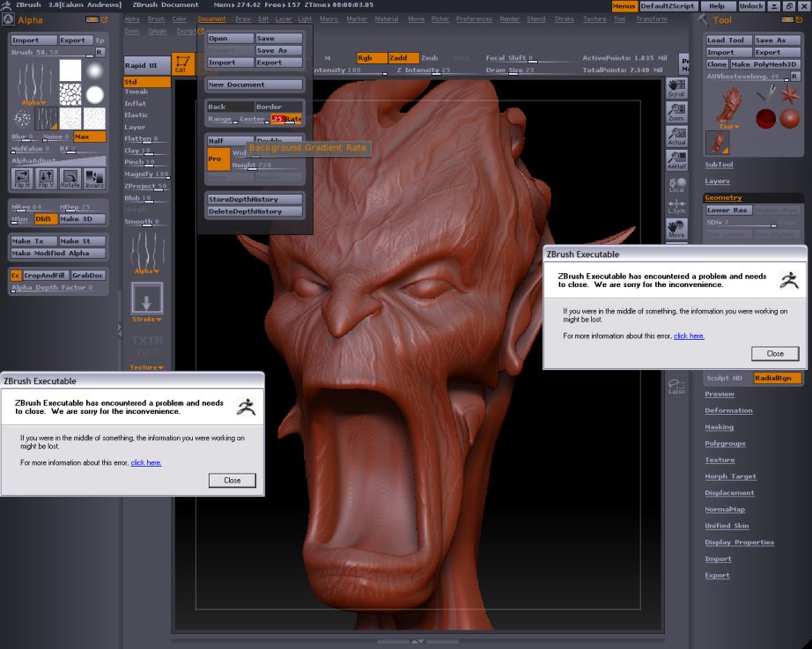Expand the Preview subpalette

[720, 395]
